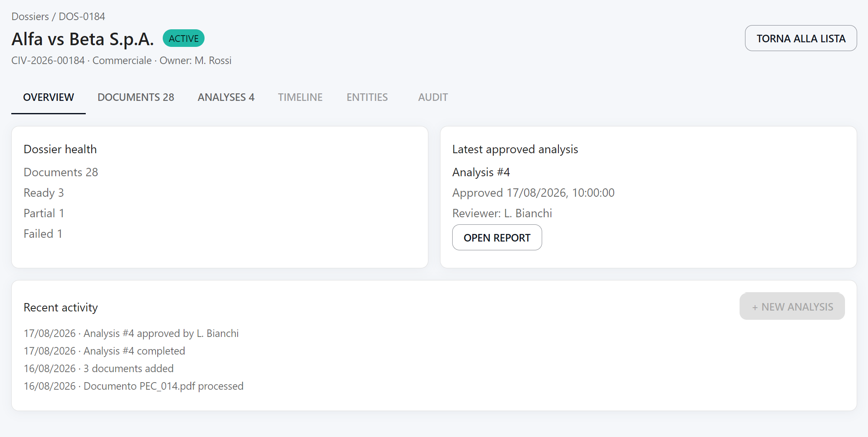Click the Documents 28 health entry
Screen dimensions: 868x437
(61, 172)
